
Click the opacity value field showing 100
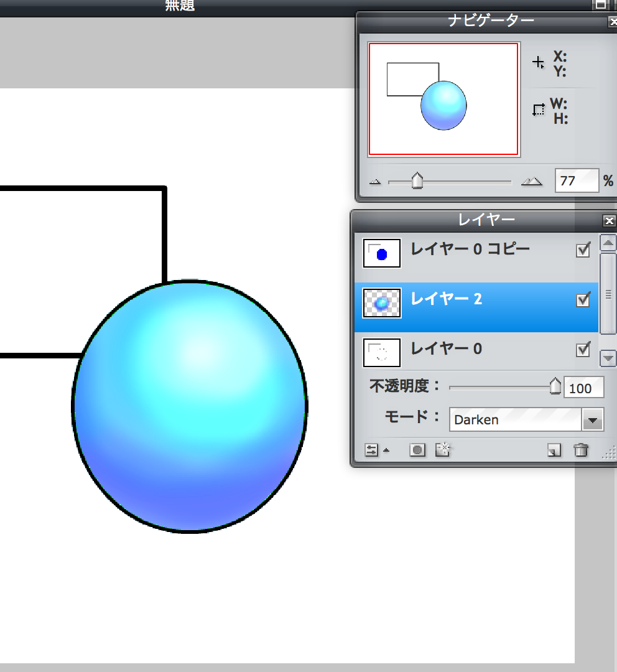pos(583,388)
